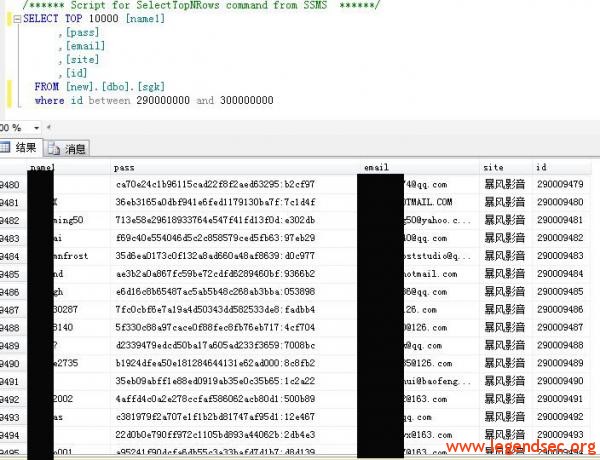Click the [pass] column in query
600x460 pixels.
click(82, 33)
